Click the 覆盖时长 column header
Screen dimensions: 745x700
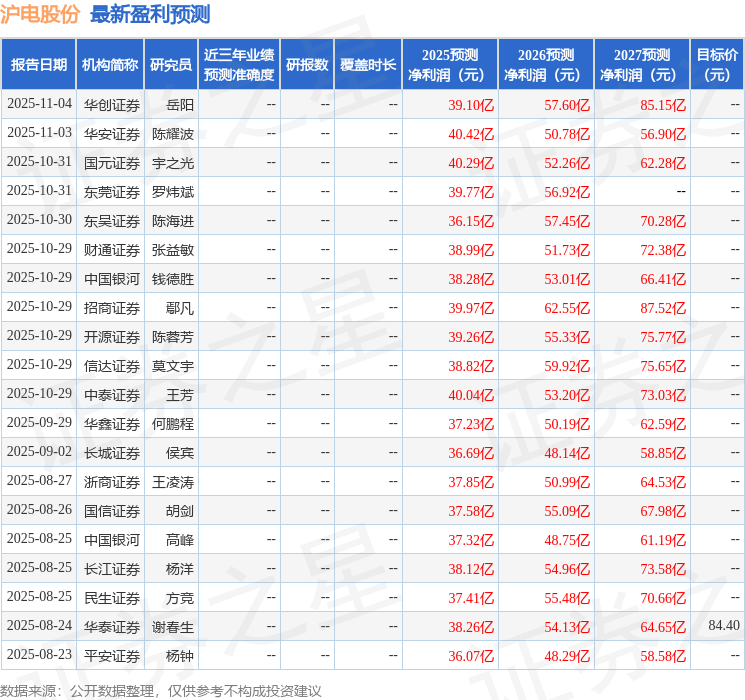(368, 65)
